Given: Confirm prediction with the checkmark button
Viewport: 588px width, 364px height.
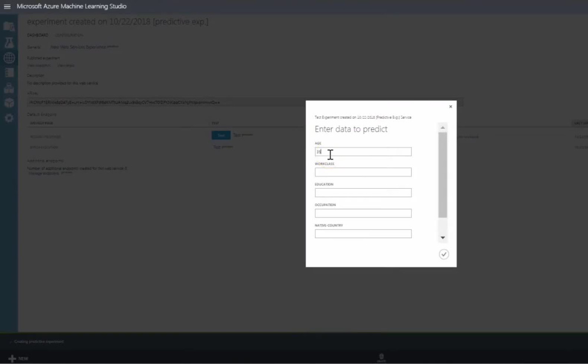Looking at the screenshot, I should tap(443, 255).
